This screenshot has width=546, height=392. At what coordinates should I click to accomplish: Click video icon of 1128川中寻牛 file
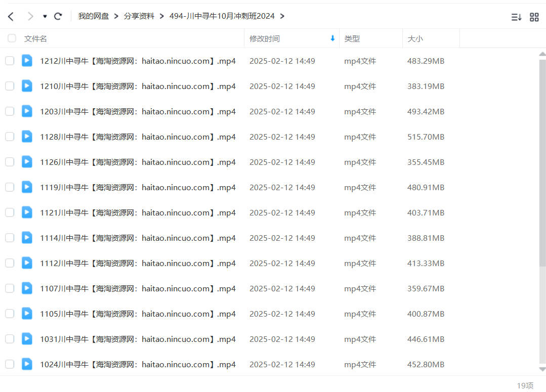coord(27,136)
